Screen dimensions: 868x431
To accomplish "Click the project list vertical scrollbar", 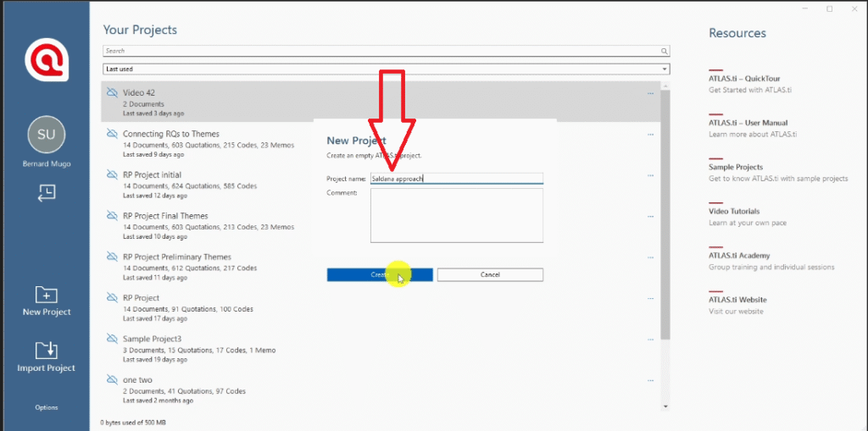I will coord(665,212).
